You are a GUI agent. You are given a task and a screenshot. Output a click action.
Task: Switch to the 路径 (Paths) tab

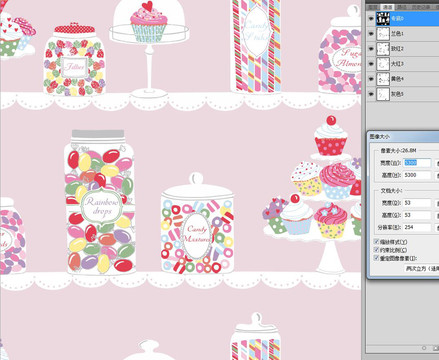click(x=402, y=7)
